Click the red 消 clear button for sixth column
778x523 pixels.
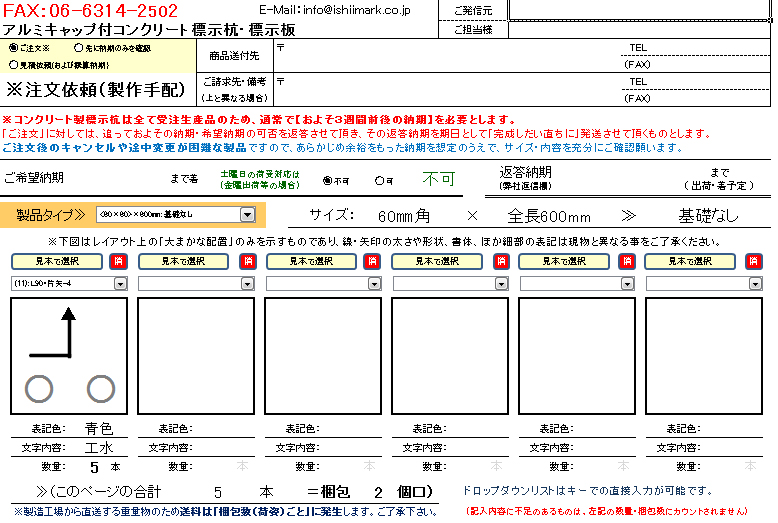click(754, 261)
